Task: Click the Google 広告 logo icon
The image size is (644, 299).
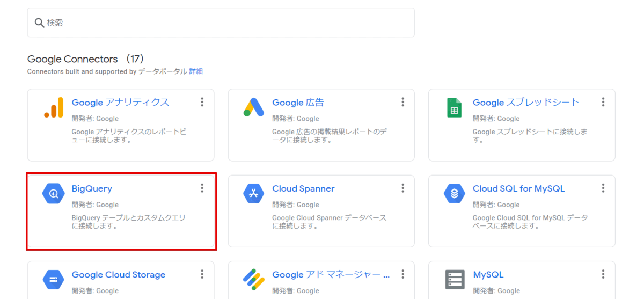Action: coord(254,107)
